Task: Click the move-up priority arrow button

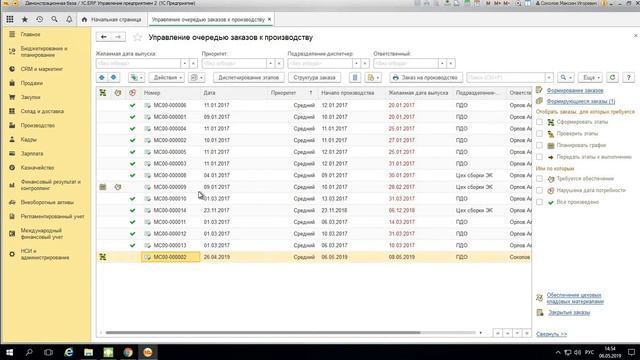Action: [102, 78]
